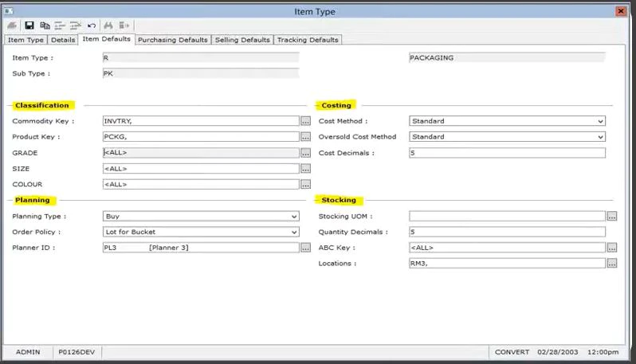Open lookup button for Locations

coord(611,263)
